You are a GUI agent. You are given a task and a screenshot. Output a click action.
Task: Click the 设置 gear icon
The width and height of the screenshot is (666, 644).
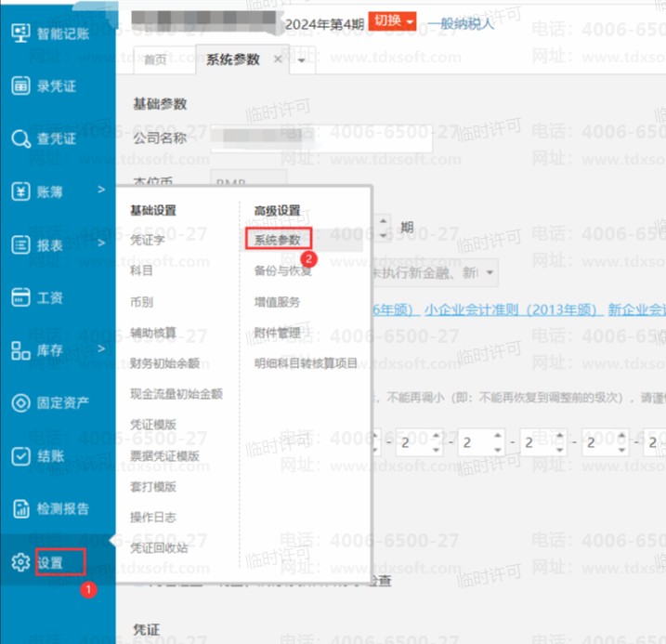20,562
